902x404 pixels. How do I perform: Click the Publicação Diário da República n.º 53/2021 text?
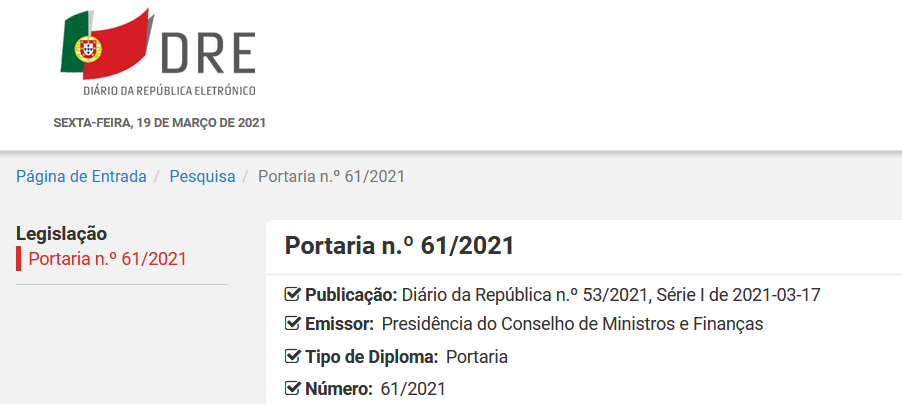tap(563, 295)
